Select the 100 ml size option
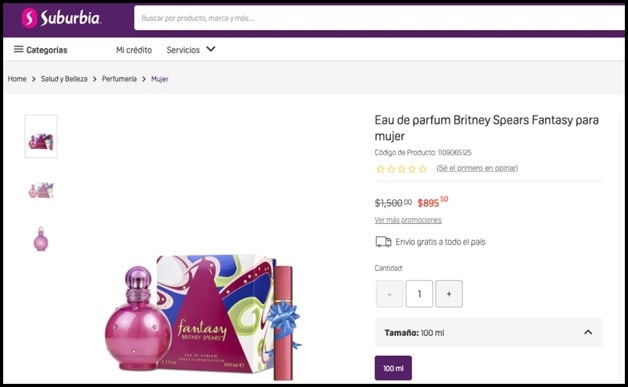The height and width of the screenshot is (387, 628). [x=393, y=368]
